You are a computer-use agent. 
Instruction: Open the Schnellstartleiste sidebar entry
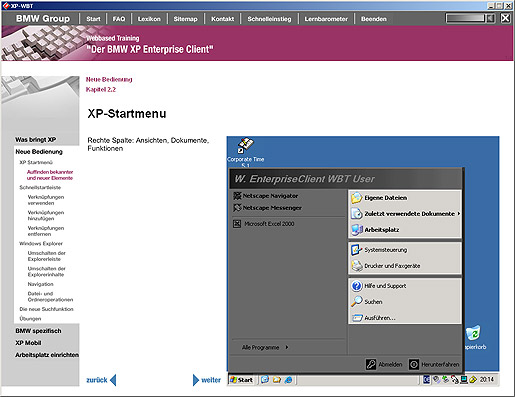click(40, 187)
